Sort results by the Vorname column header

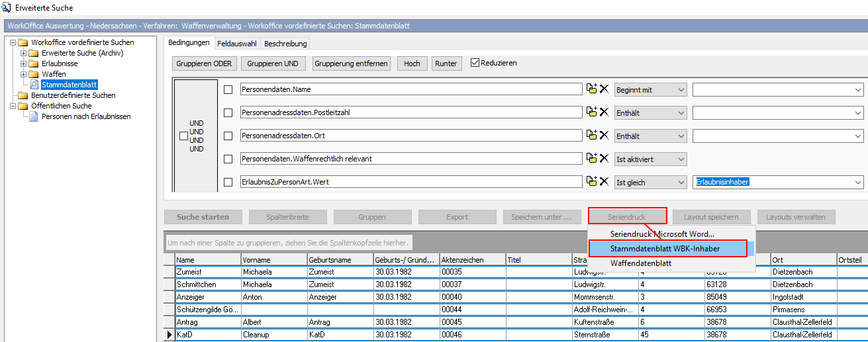(273, 260)
